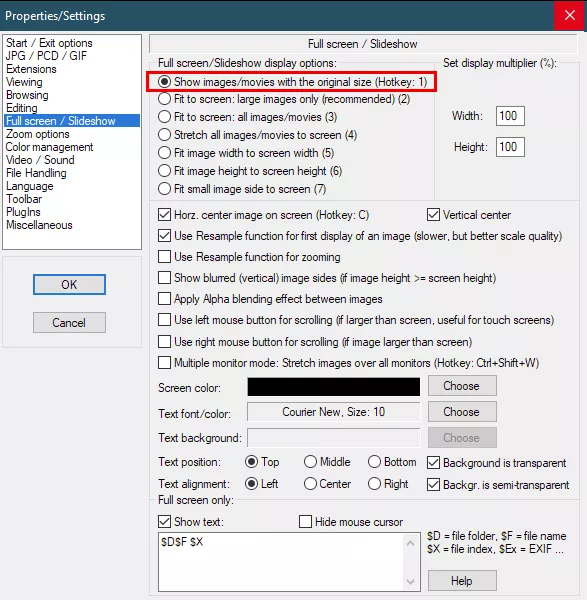Go to the PlugIns settings category

tap(23, 212)
